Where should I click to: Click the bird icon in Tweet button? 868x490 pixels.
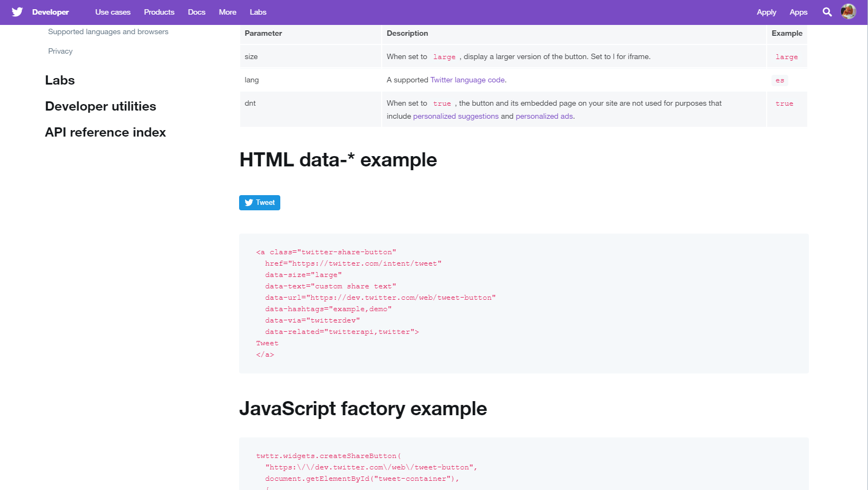click(x=249, y=203)
